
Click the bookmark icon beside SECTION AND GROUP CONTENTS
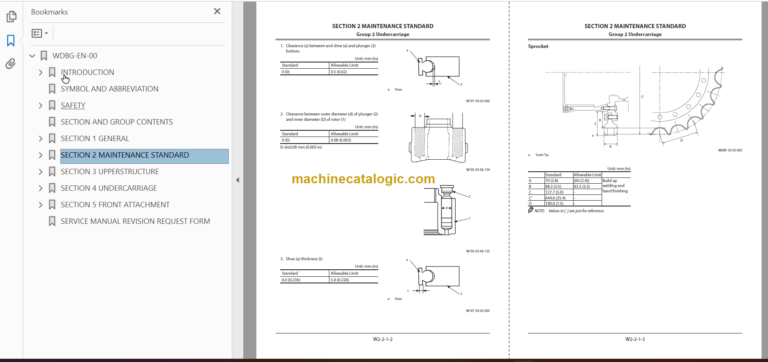click(52, 122)
